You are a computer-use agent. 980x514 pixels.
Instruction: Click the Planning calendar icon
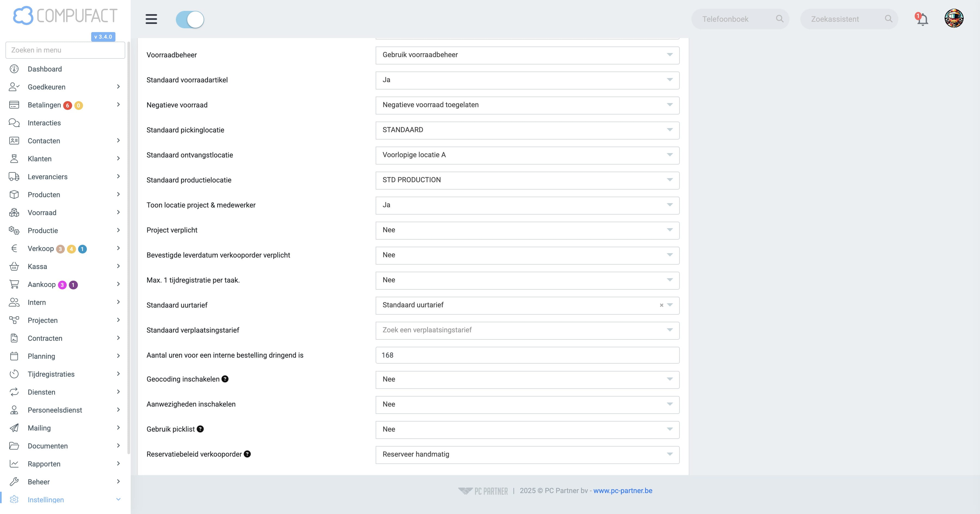pyautogui.click(x=14, y=356)
